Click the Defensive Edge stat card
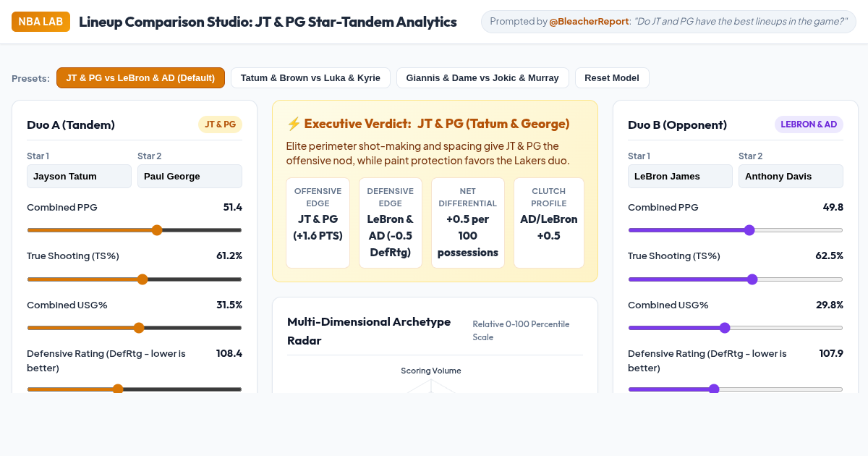The width and height of the screenshot is (868, 456). click(391, 223)
